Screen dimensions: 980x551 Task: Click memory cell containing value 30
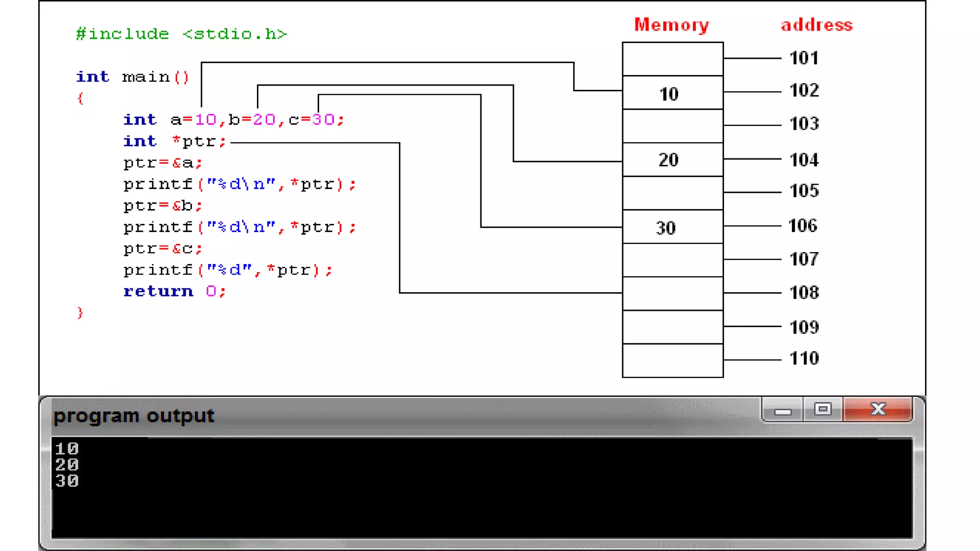pos(672,227)
